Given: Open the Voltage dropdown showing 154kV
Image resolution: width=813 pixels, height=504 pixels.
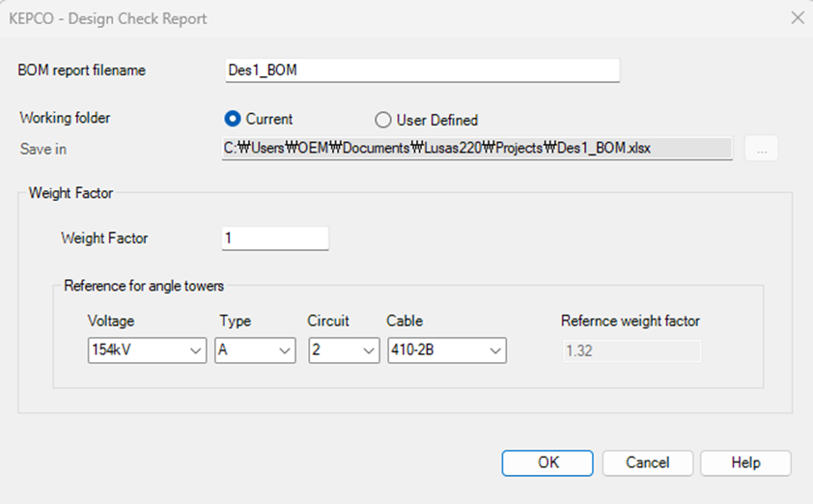Looking at the screenshot, I should point(147,350).
